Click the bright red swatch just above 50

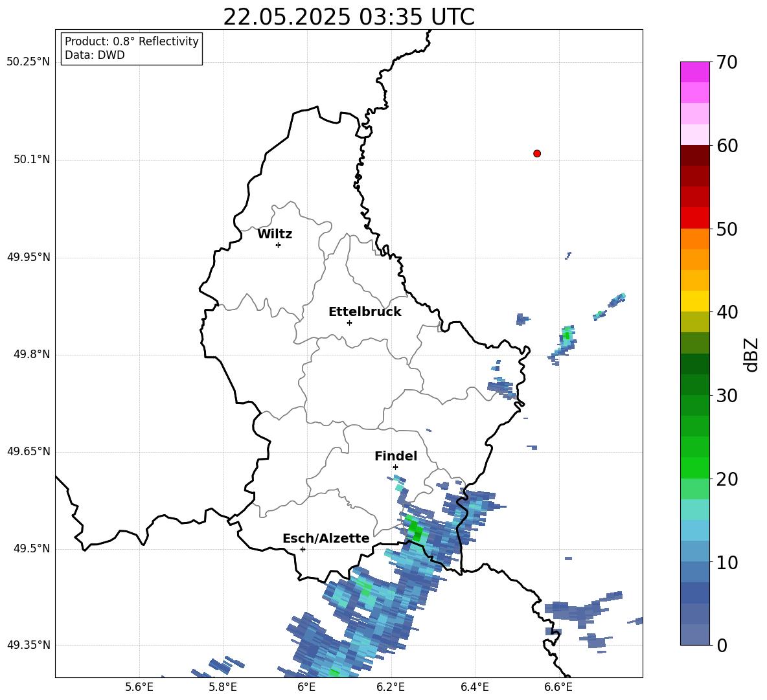pos(695,218)
